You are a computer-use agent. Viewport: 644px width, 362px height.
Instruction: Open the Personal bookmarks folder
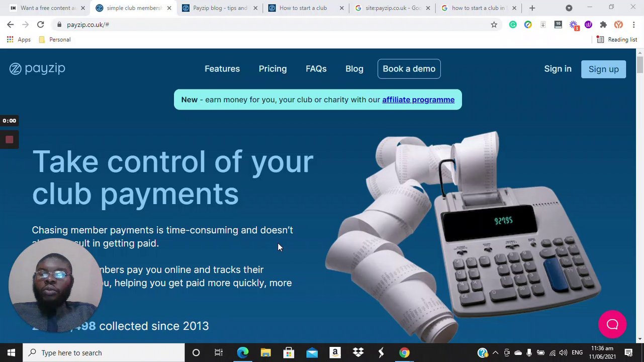(54, 40)
